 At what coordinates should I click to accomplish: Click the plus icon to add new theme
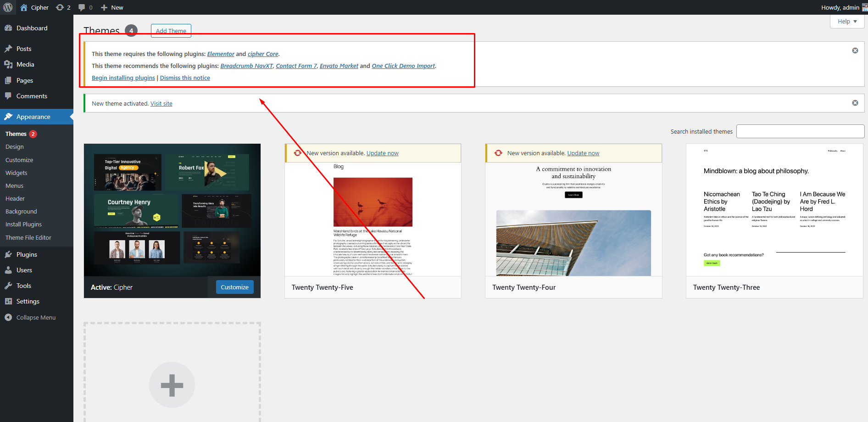click(x=172, y=385)
